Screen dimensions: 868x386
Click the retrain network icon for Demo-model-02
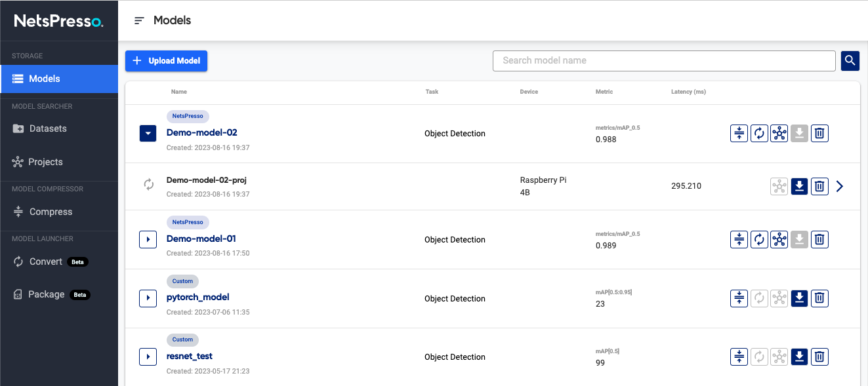coord(779,134)
